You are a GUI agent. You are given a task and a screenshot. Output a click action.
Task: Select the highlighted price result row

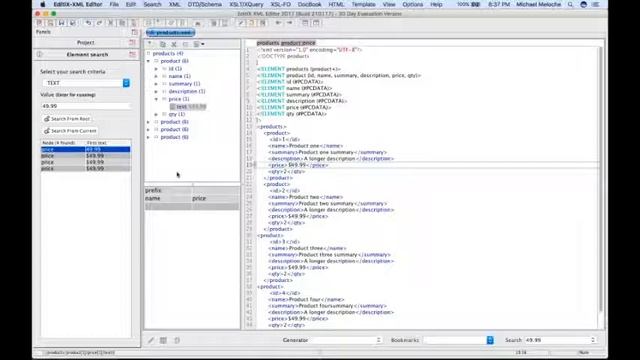[86, 150]
